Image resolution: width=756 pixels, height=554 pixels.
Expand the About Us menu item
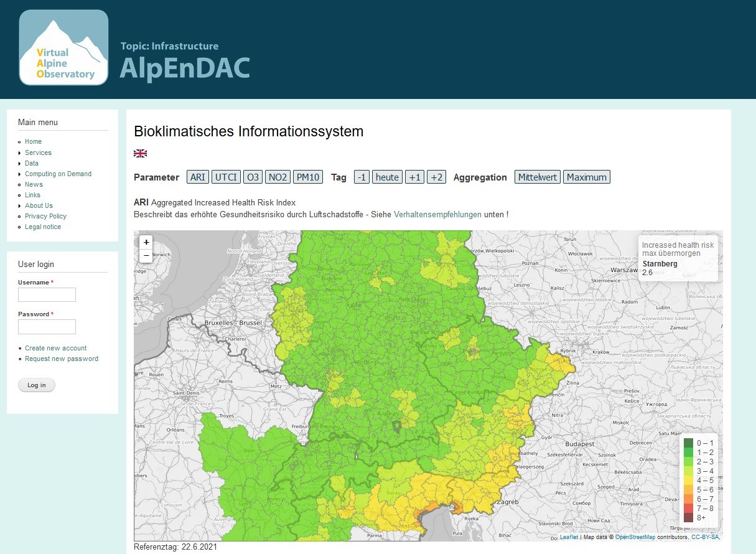point(39,205)
